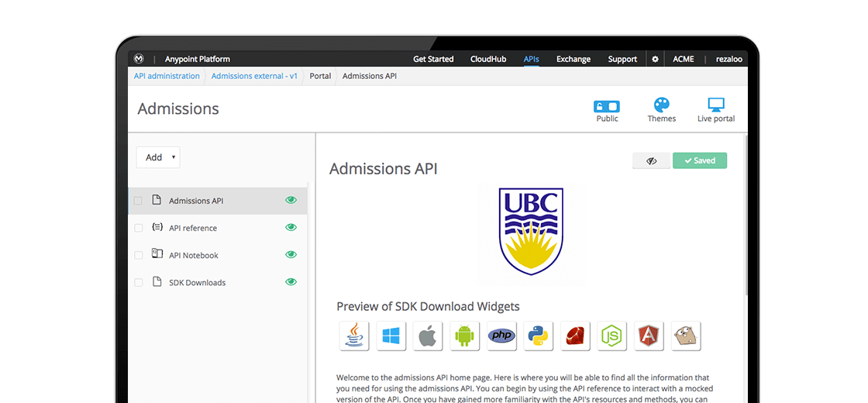Click the Java SDK download icon
The height and width of the screenshot is (403, 868).
point(354,336)
